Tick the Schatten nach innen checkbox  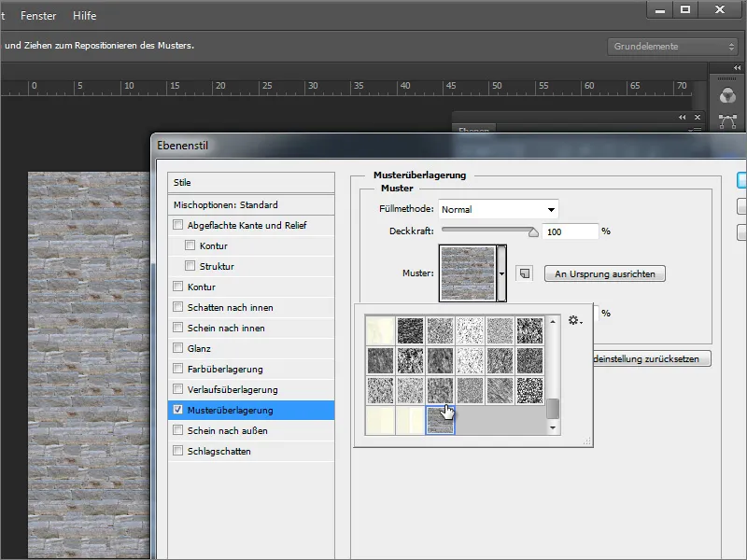coord(177,307)
